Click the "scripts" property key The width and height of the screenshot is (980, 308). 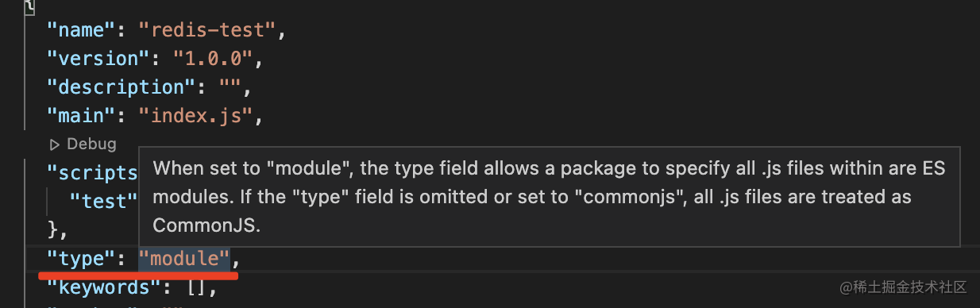[x=92, y=172]
